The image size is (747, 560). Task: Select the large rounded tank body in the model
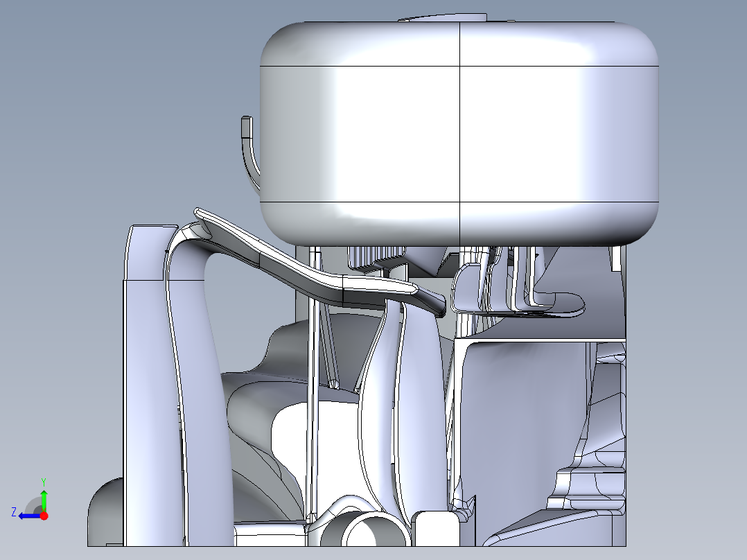tap(459, 134)
